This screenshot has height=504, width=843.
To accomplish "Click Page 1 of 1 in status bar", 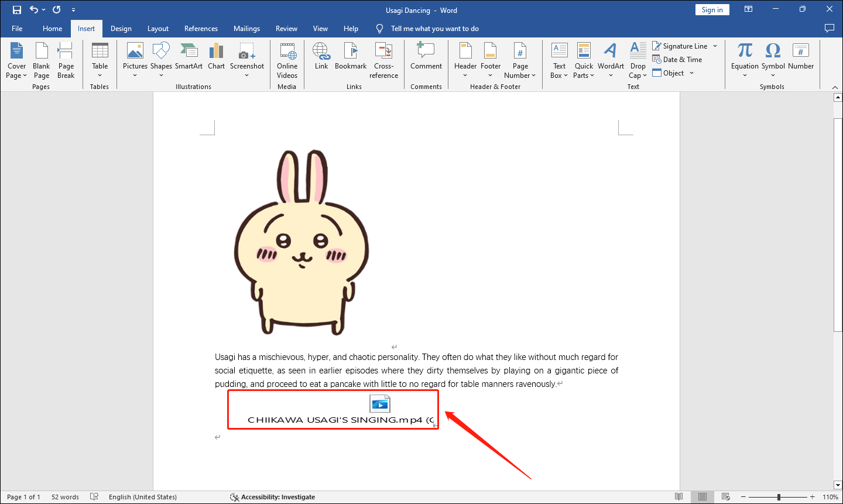I will click(x=23, y=497).
